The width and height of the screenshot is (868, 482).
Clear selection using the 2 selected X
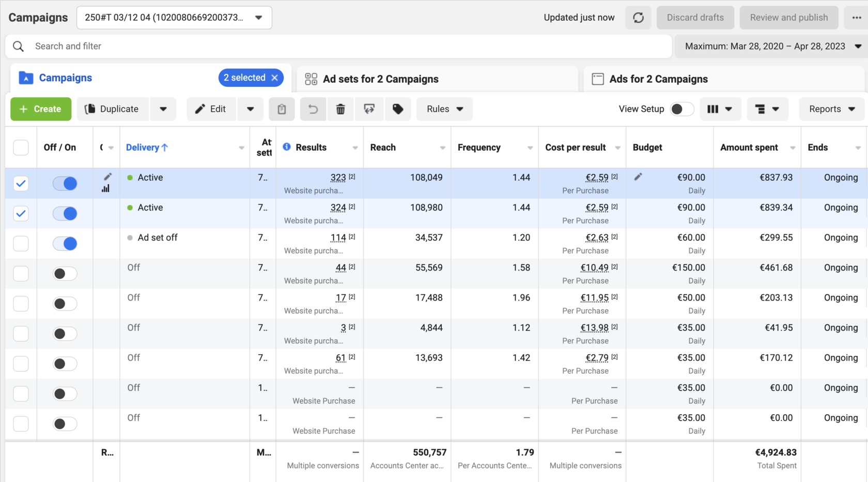[275, 78]
